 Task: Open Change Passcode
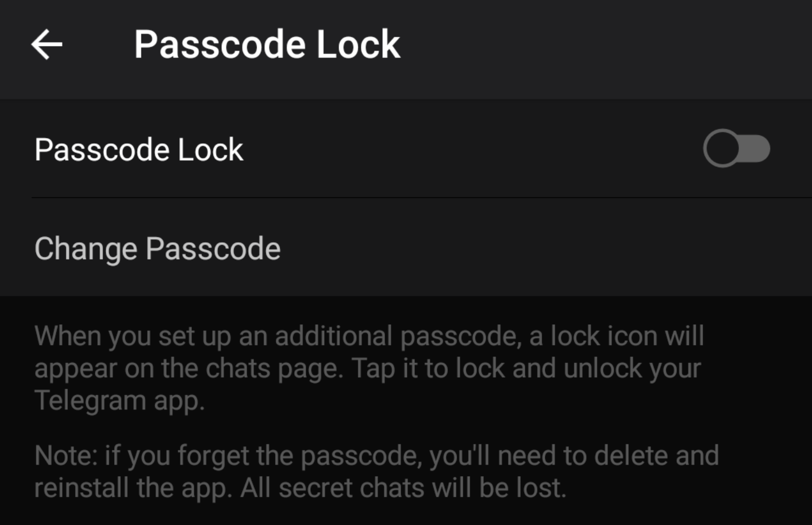click(157, 248)
